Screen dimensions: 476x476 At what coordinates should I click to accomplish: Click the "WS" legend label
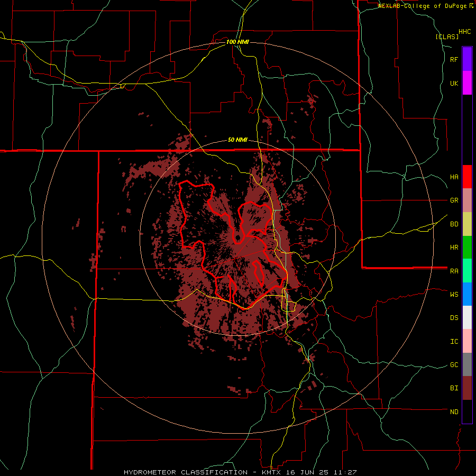point(454,295)
